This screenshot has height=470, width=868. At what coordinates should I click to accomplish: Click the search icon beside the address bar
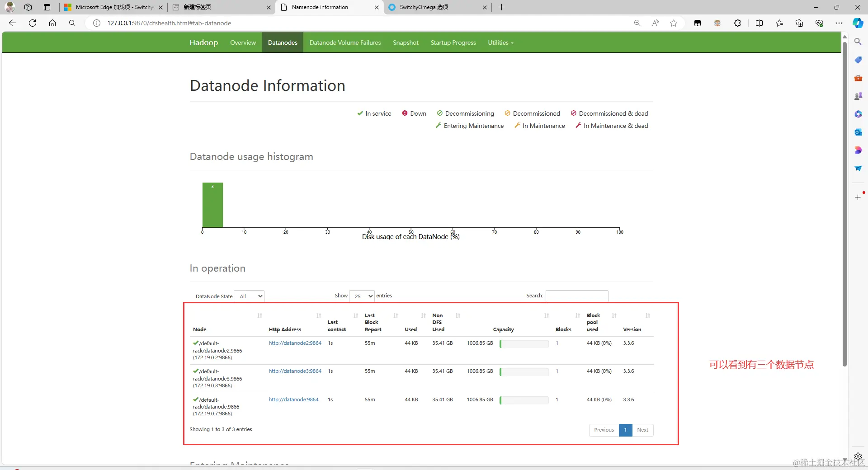pyautogui.click(x=72, y=23)
